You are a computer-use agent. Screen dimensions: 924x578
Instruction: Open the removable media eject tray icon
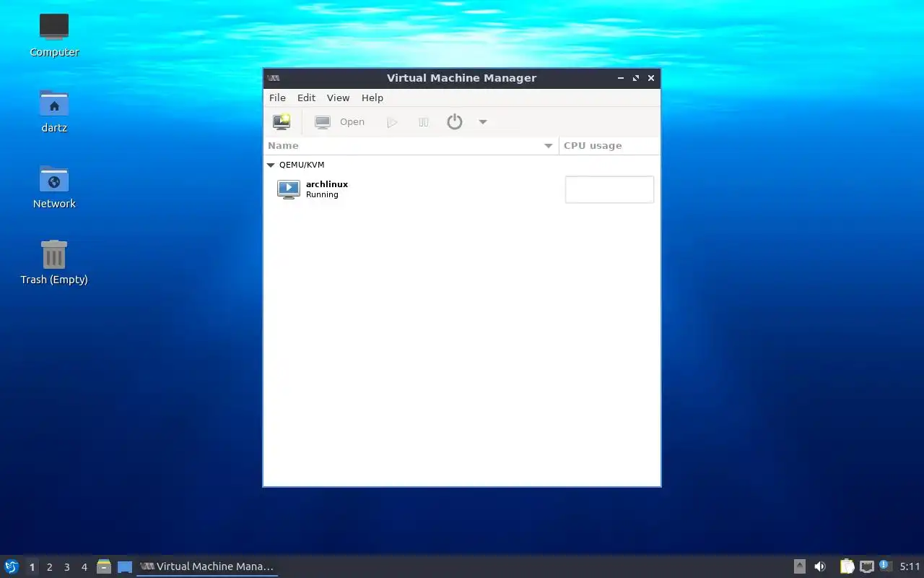pyautogui.click(x=800, y=566)
